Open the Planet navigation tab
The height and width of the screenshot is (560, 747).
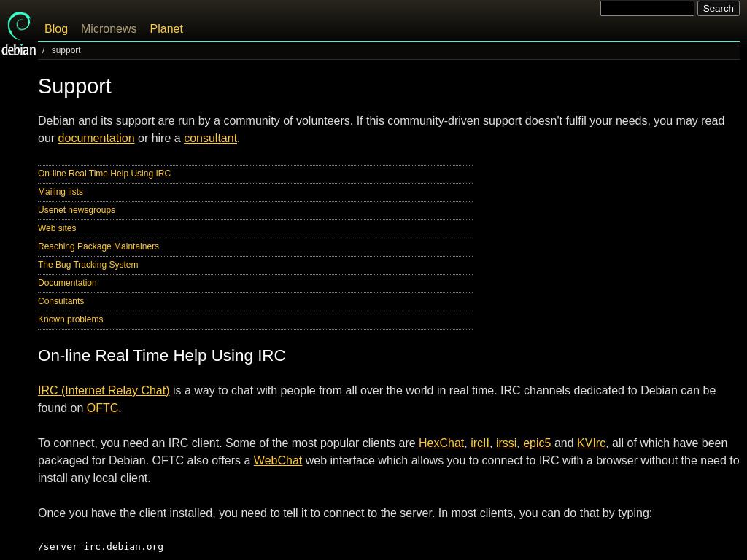click(166, 28)
